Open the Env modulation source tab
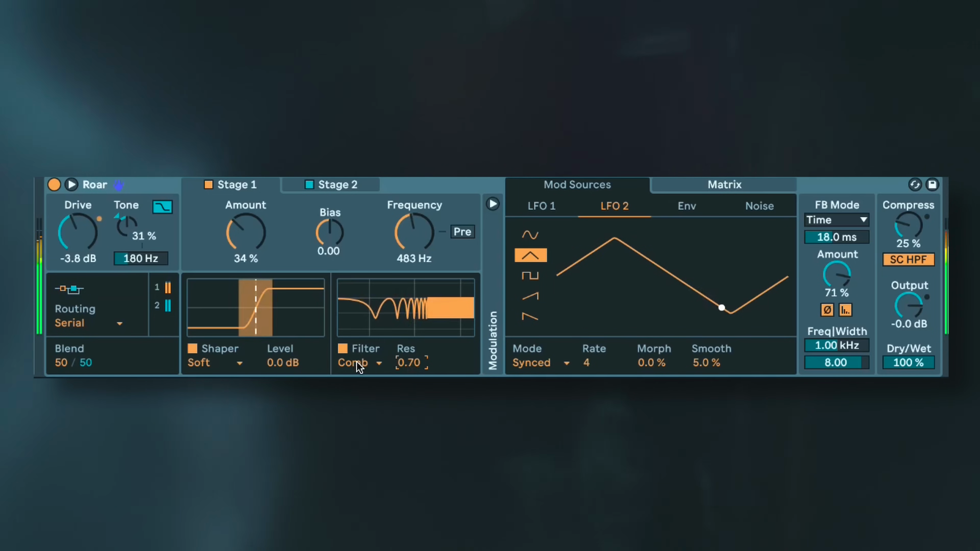 [x=687, y=206]
